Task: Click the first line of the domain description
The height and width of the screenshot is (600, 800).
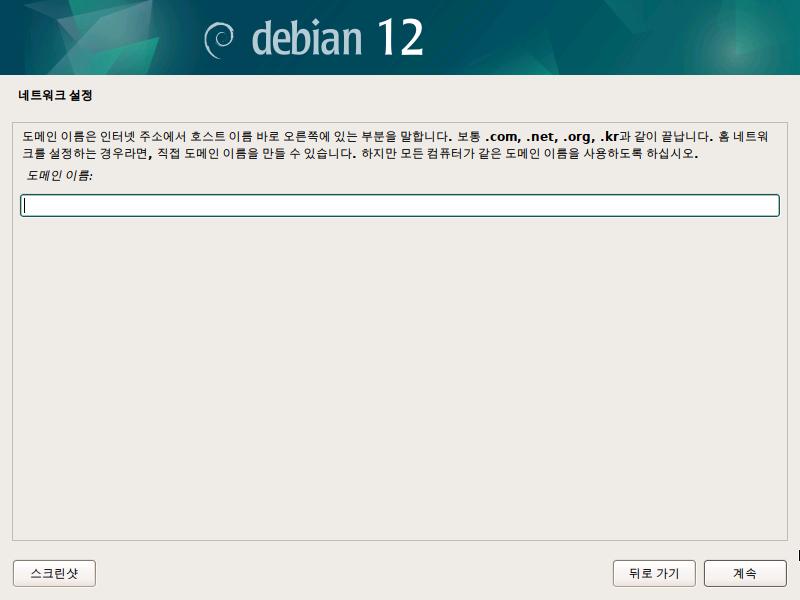Action: 395,137
